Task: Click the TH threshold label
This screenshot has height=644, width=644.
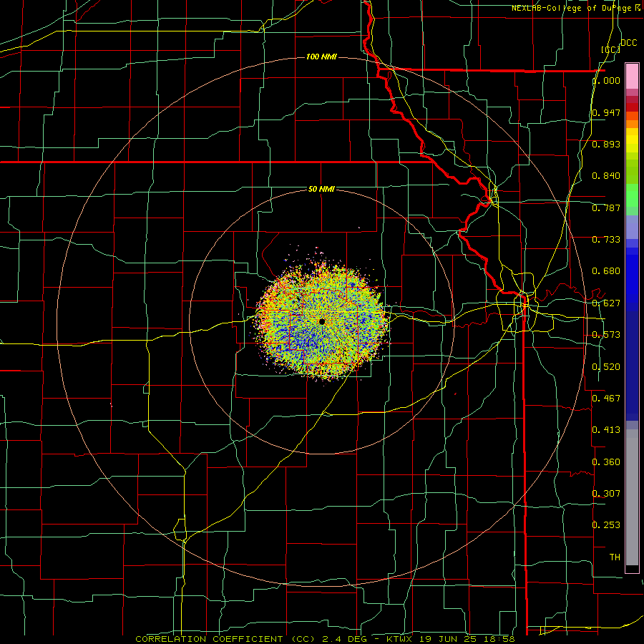Action: pyautogui.click(x=615, y=557)
